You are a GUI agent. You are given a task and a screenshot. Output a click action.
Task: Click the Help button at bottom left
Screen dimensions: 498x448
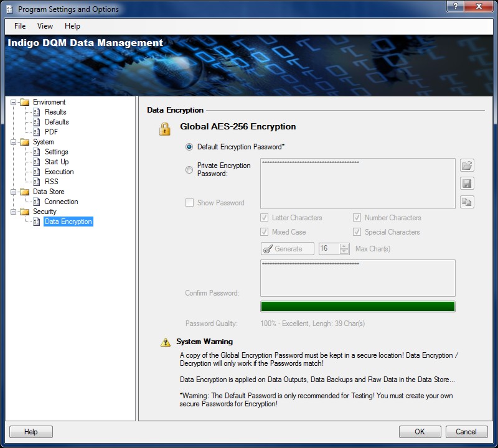tap(31, 432)
